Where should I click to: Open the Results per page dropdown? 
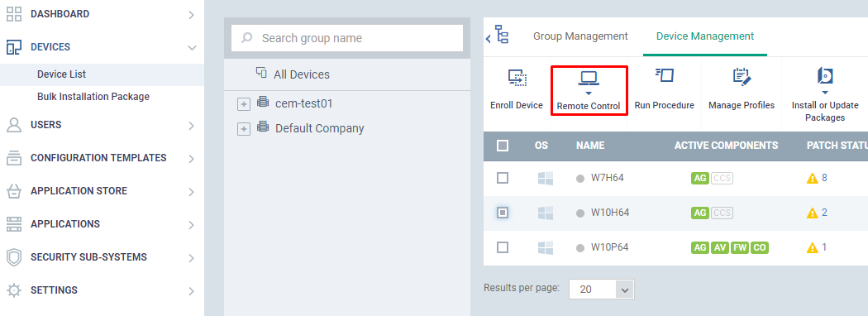pyautogui.click(x=601, y=290)
